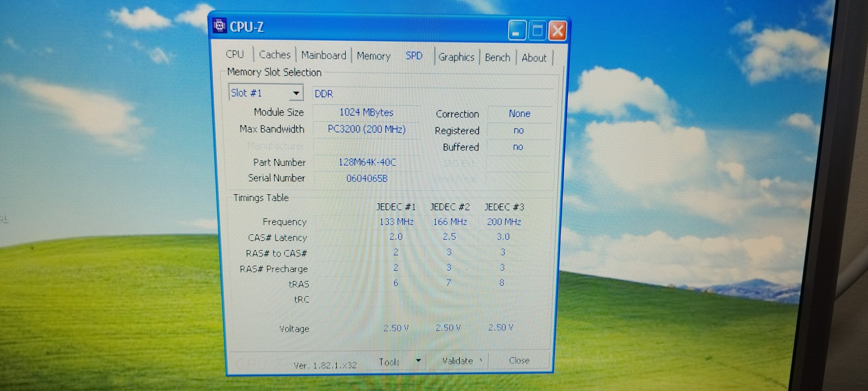This screenshot has width=868, height=391.
Task: Open the Caches tab
Action: (x=275, y=55)
